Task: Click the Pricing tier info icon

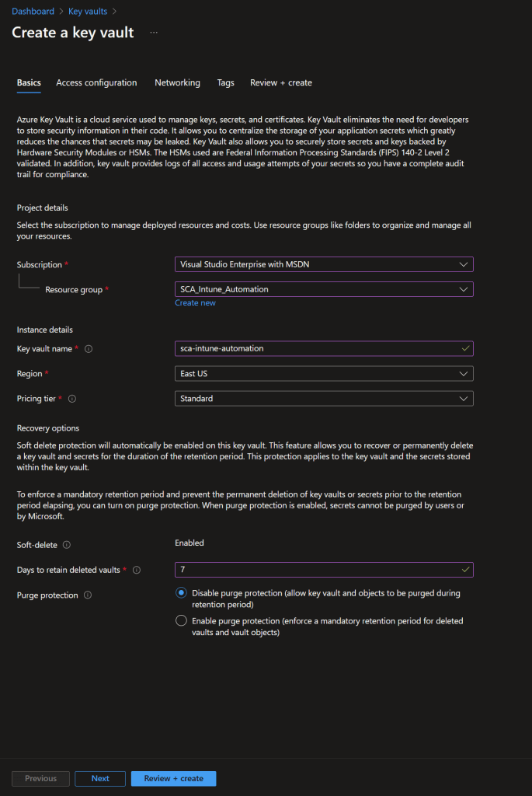Action: coord(72,399)
